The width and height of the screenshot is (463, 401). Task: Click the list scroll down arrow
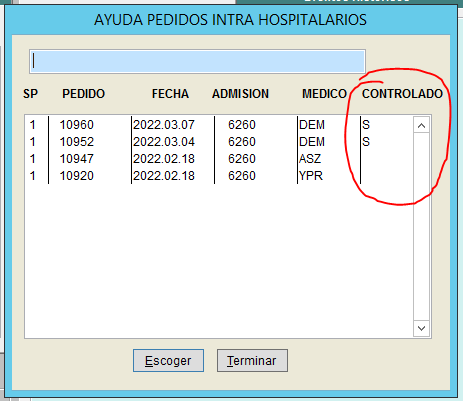click(x=421, y=328)
